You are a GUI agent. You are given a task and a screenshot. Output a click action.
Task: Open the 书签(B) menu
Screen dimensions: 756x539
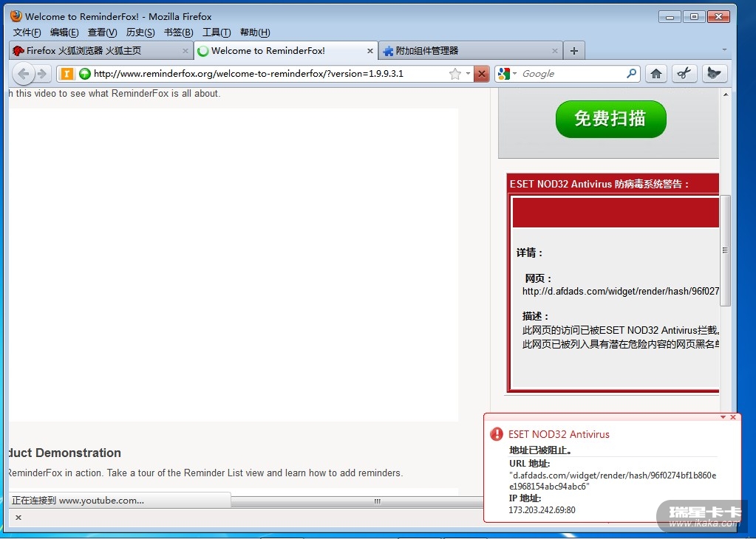pos(178,32)
